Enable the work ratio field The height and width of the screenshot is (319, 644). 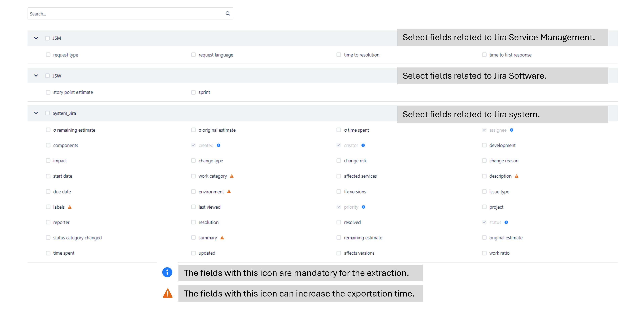[484, 253]
